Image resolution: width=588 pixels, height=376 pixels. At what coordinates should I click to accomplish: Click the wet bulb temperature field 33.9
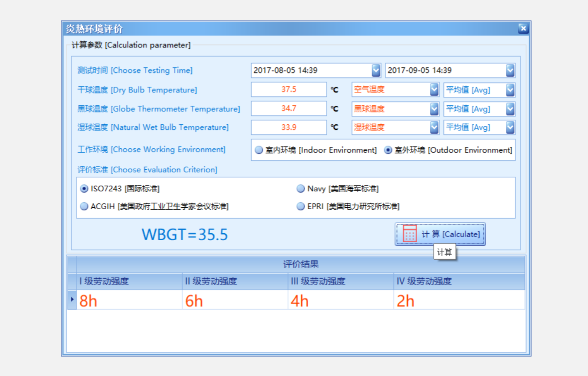coord(288,127)
